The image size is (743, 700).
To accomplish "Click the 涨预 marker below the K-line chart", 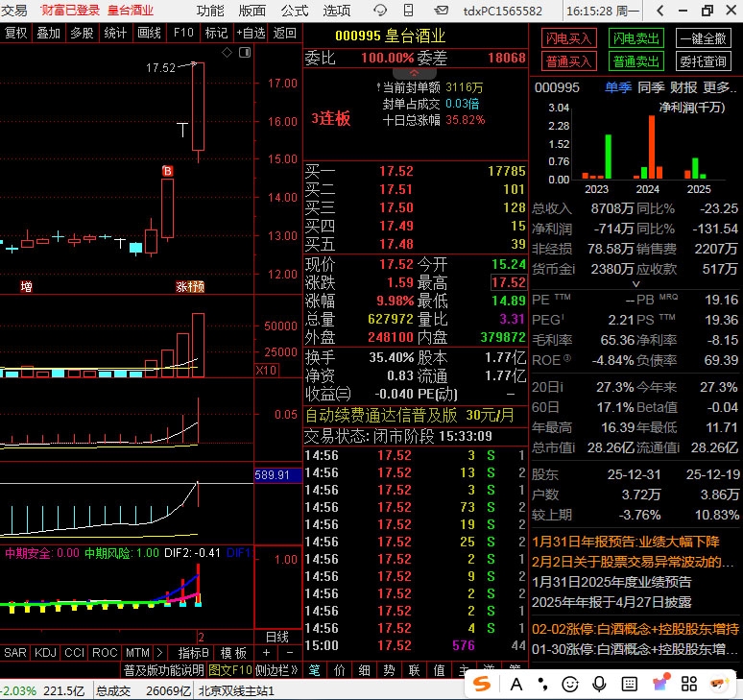I will pyautogui.click(x=190, y=286).
